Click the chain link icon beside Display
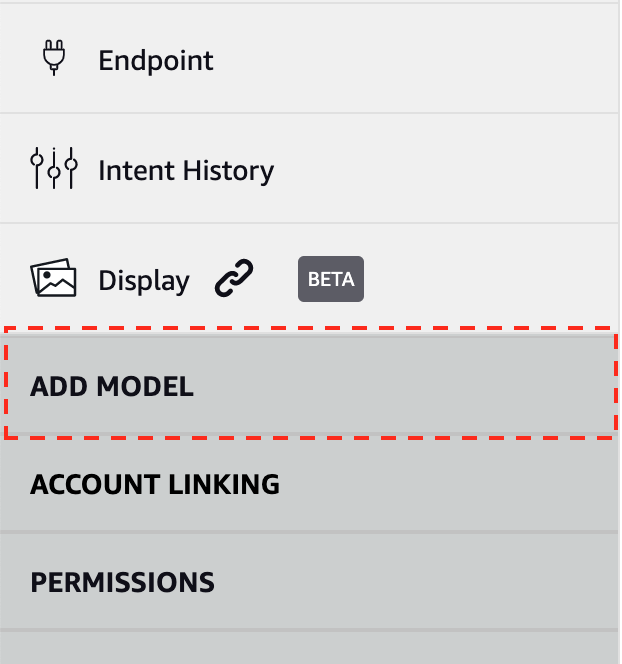 point(234,278)
